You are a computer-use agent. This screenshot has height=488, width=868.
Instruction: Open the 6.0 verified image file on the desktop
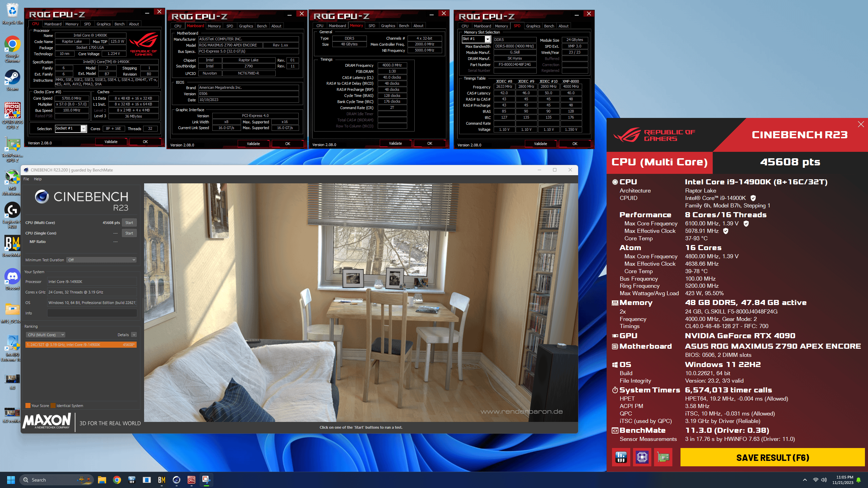(12, 415)
